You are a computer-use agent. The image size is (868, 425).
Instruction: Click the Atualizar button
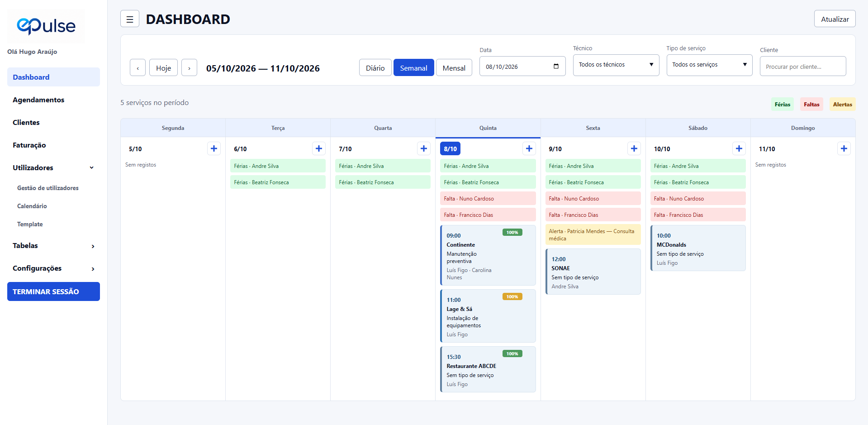coord(835,19)
